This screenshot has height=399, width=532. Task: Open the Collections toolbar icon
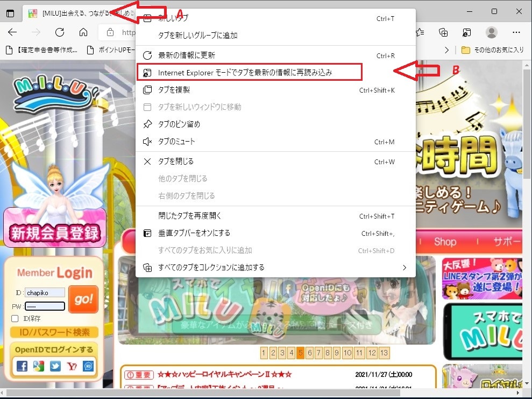click(x=443, y=32)
